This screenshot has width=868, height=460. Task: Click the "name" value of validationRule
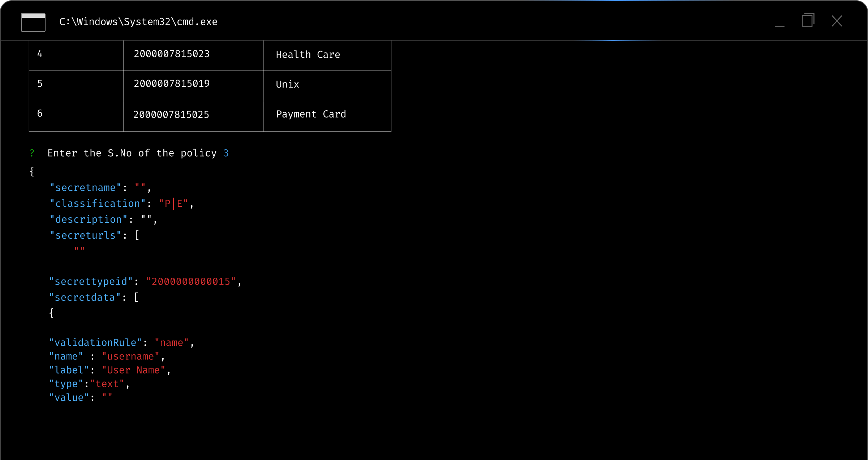[x=172, y=343]
